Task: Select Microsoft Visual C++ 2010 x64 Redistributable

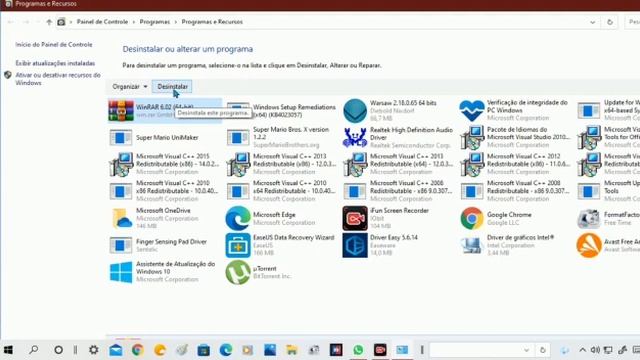Action: pyautogui.click(x=282, y=191)
